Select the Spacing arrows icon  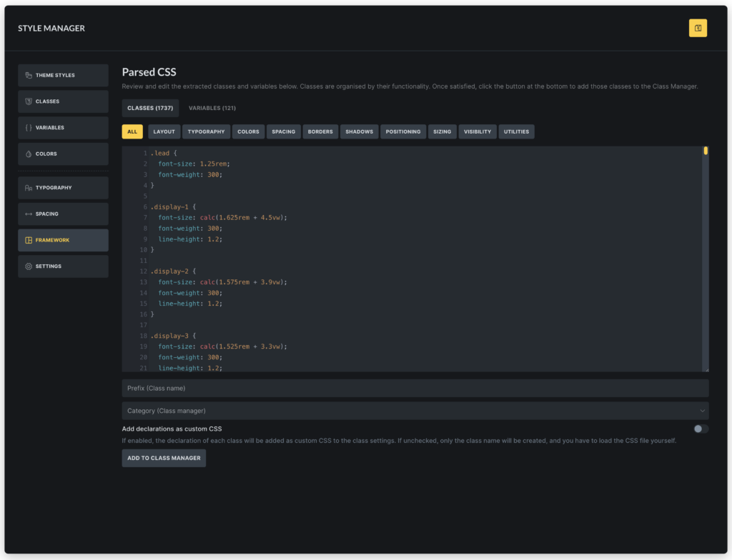[30, 214]
